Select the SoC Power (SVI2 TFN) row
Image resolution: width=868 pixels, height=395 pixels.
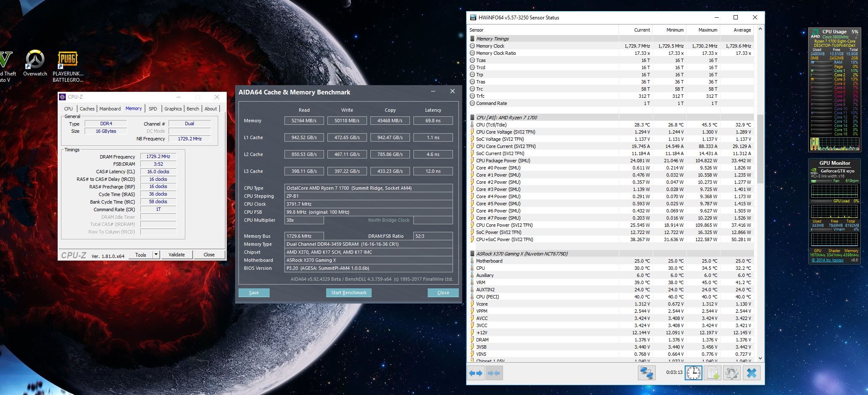[x=611, y=232]
